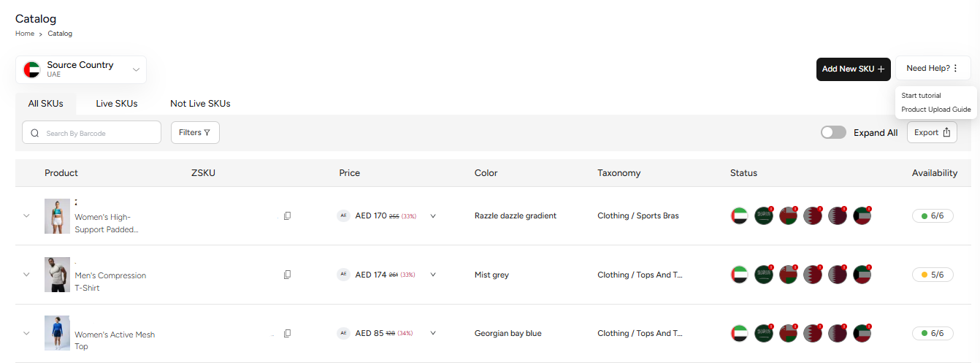Click Qatar flag status in Sports Bras row
This screenshot has height=363, width=980.
[x=837, y=215]
